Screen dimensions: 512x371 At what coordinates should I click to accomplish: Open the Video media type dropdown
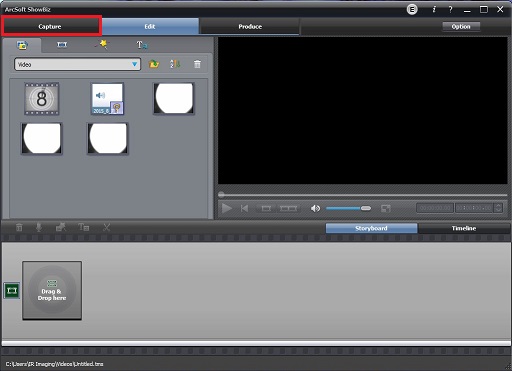77,64
